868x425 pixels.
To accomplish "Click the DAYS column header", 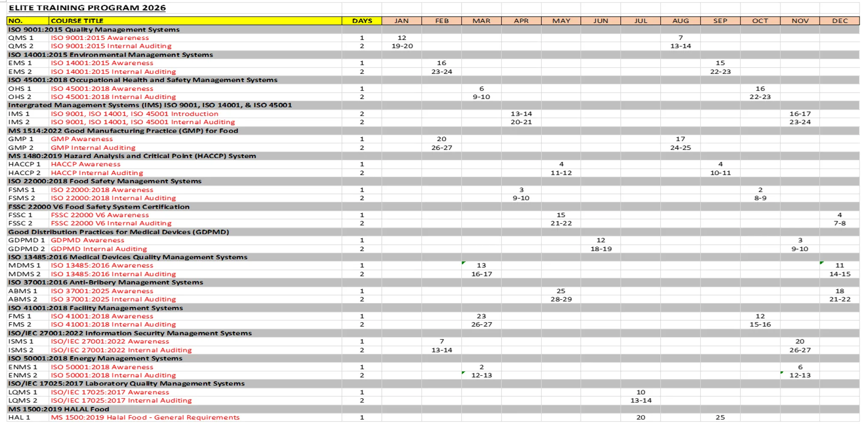I will pyautogui.click(x=362, y=20).
